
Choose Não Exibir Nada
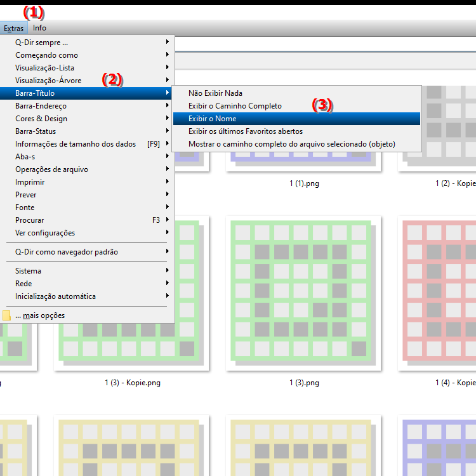tap(296, 93)
